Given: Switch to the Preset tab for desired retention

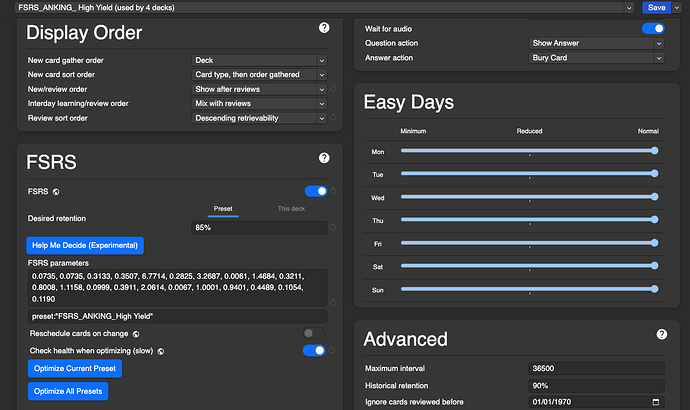Looking at the screenshot, I should click(225, 208).
